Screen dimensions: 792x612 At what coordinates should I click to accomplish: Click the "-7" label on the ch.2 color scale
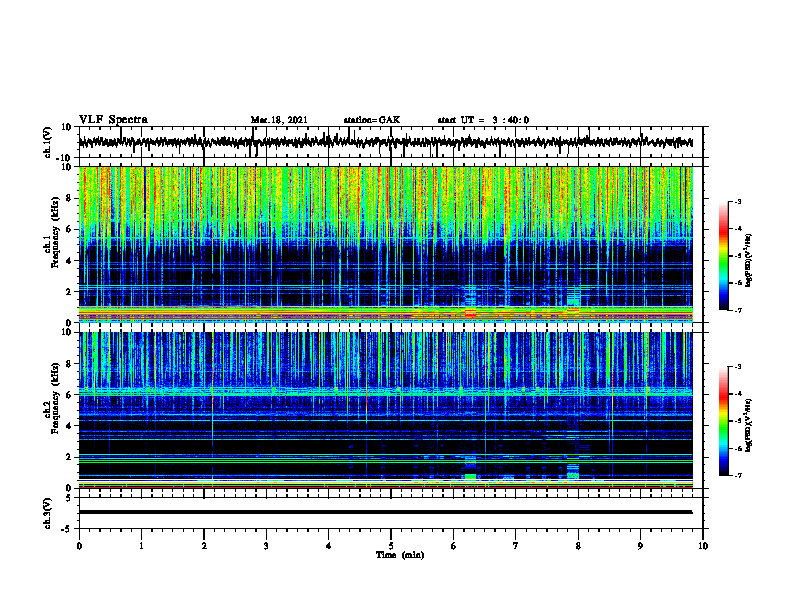737,475
